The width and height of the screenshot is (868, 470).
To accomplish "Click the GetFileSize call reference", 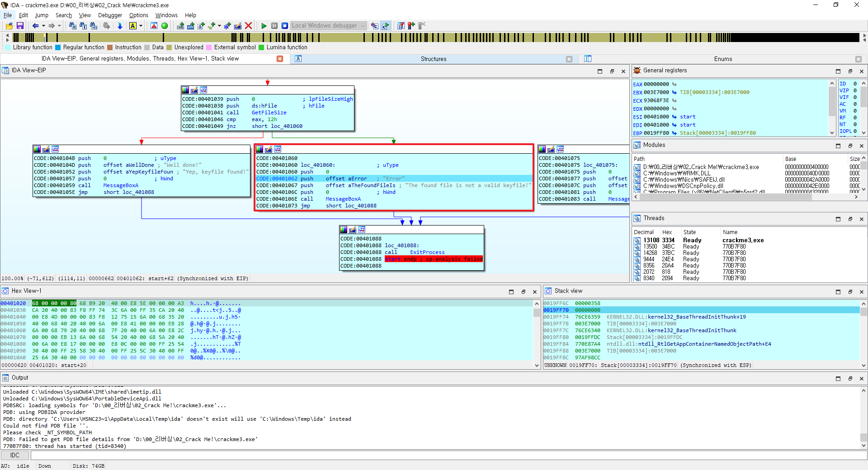I will coord(269,113).
